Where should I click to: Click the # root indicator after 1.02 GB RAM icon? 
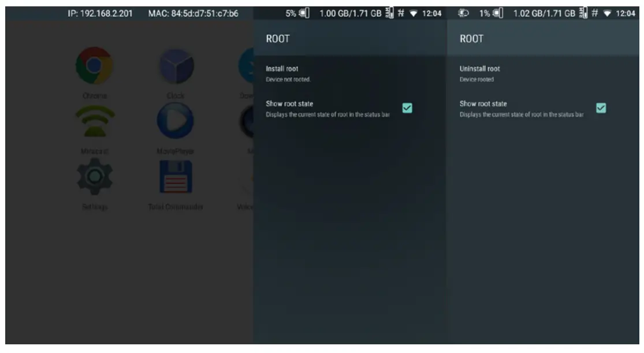(x=595, y=13)
